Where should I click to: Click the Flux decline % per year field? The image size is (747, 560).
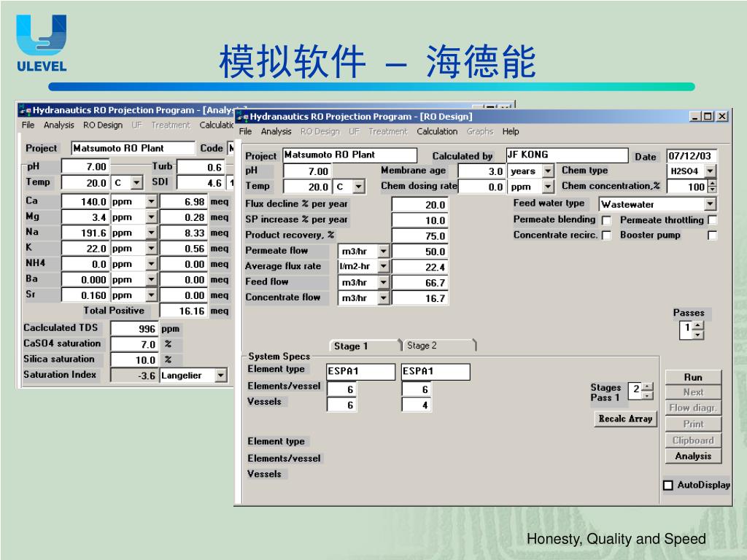(419, 205)
